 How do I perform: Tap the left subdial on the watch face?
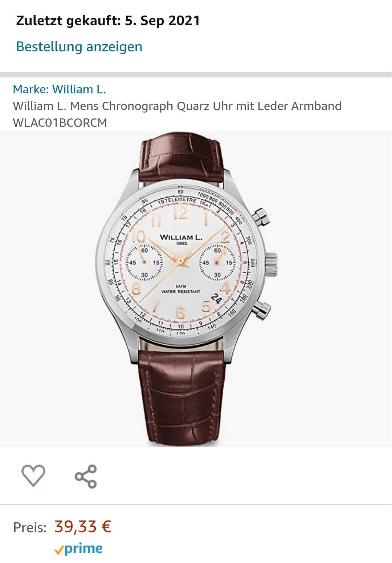point(144,262)
